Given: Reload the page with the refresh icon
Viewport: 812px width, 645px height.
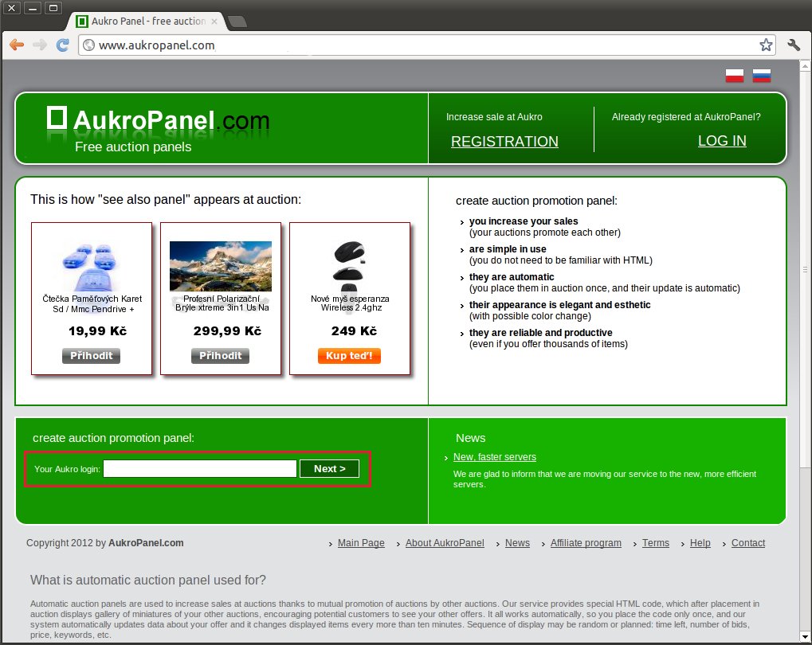Looking at the screenshot, I should coord(63,45).
